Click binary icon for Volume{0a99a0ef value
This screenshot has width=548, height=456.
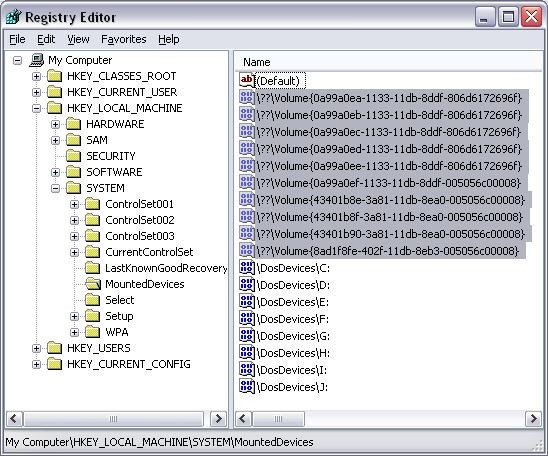point(247,183)
